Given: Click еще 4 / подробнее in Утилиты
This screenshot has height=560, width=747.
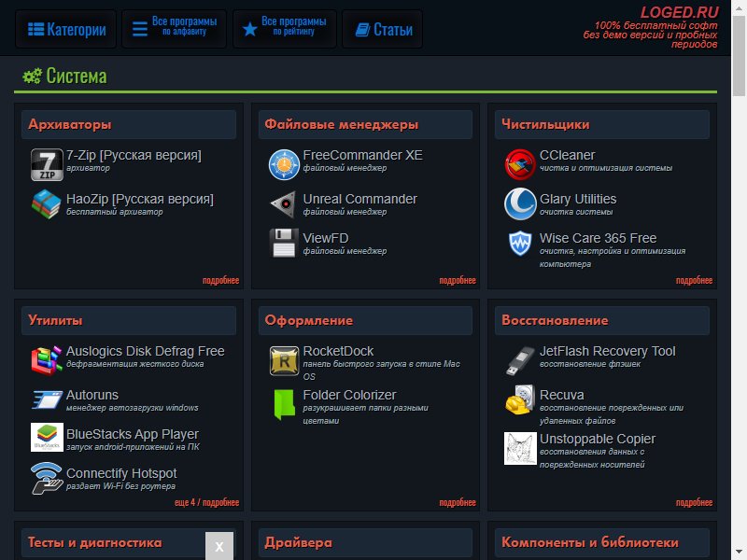Looking at the screenshot, I should coord(206,502).
